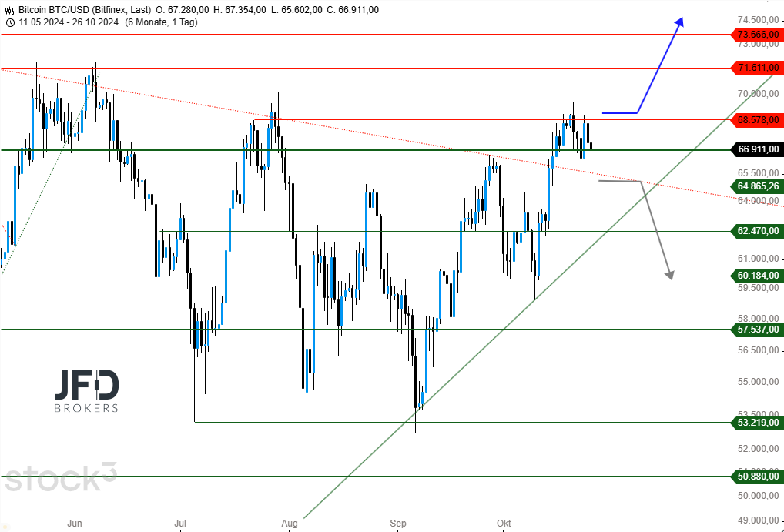Select the 60.184,00 target price label

(x=757, y=276)
